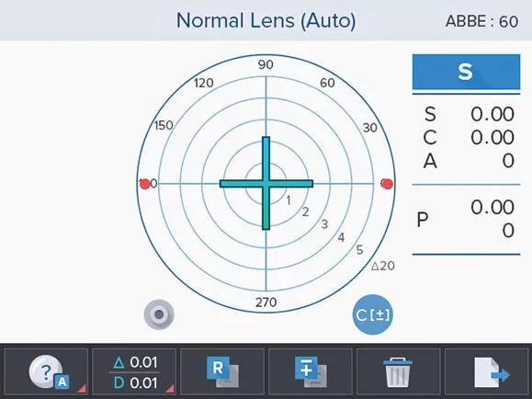
Task: Select the P prism value 0.00
Action: click(492, 207)
